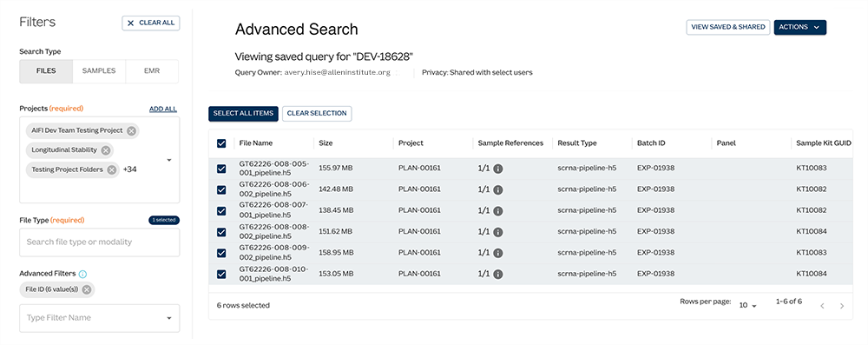Remove AIFI Dev Team Testing Project chip

point(131,131)
